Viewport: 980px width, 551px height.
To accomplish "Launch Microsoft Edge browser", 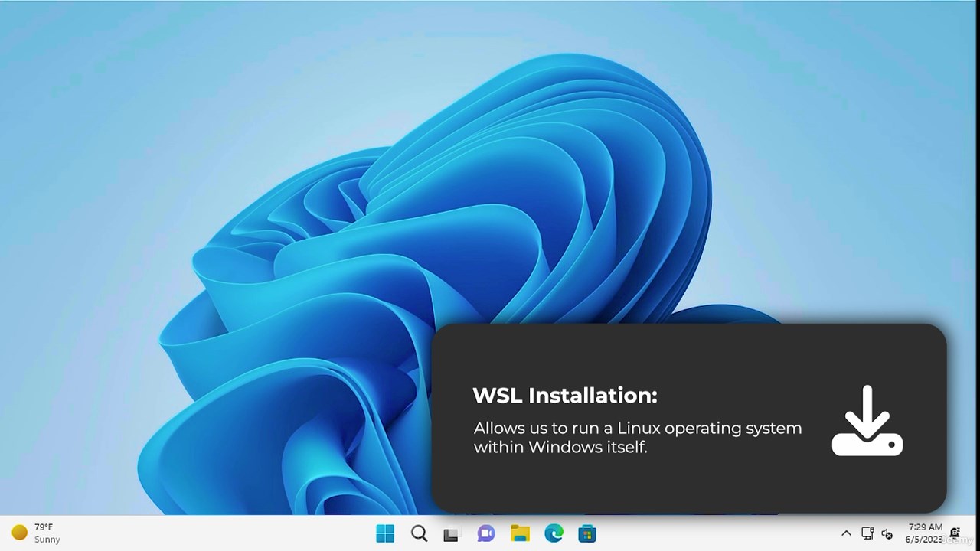I will (x=554, y=533).
